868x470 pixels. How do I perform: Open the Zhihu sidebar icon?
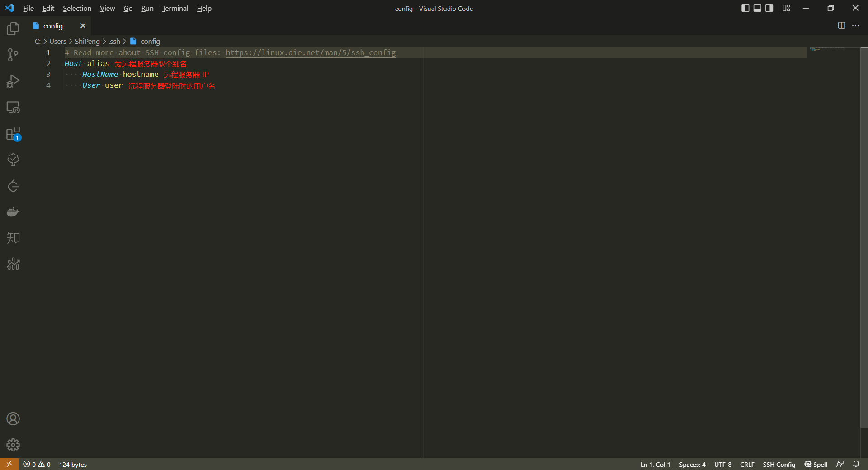(13, 238)
